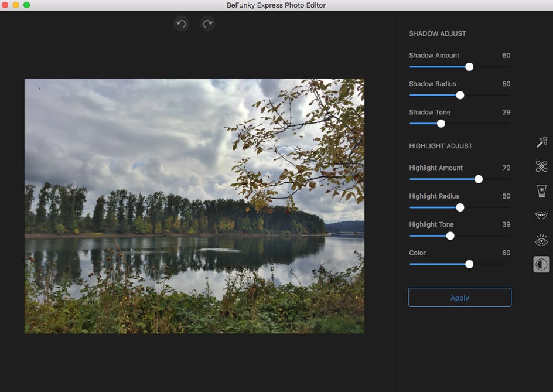Open the sunscreen tube tan tool
This screenshot has width=553, height=392.
[541, 190]
